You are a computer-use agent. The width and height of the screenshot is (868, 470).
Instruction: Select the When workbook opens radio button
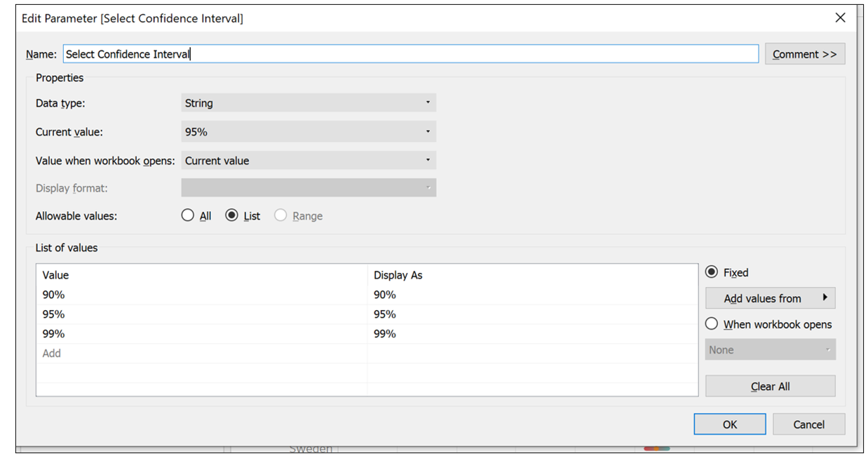click(x=712, y=324)
